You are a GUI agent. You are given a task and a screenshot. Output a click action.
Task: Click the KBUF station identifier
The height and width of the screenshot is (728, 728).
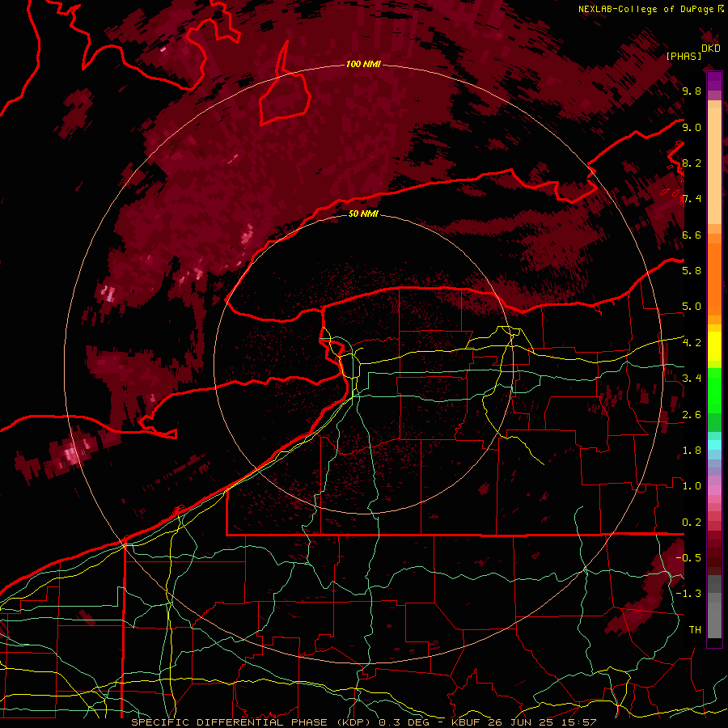[466, 722]
